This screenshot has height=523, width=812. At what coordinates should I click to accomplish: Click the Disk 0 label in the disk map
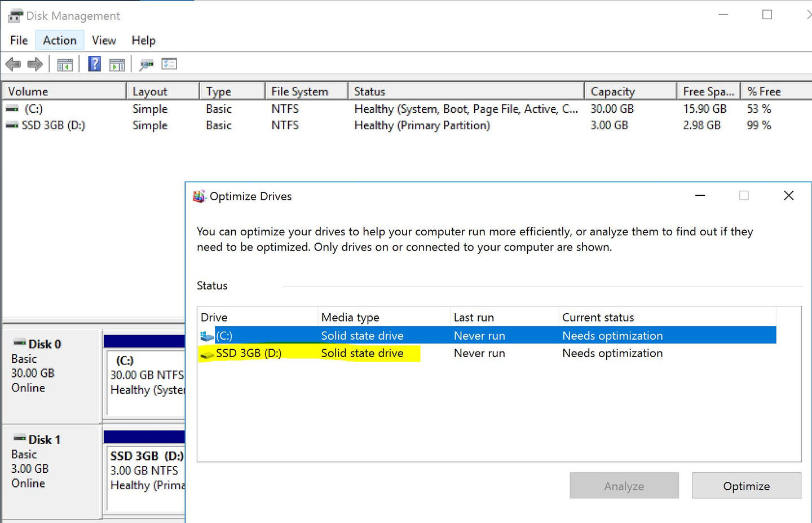click(45, 344)
